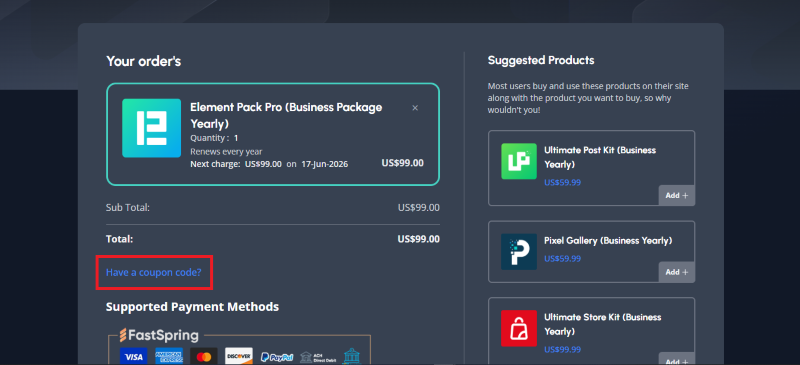
Task: Select the Pixel Gallery (Business Yearly) title
Action: 608,240
